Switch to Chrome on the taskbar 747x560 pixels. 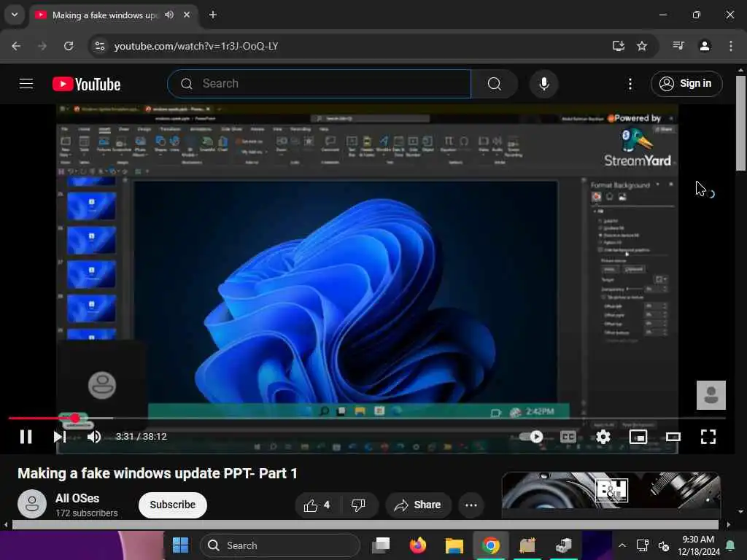coord(491,545)
